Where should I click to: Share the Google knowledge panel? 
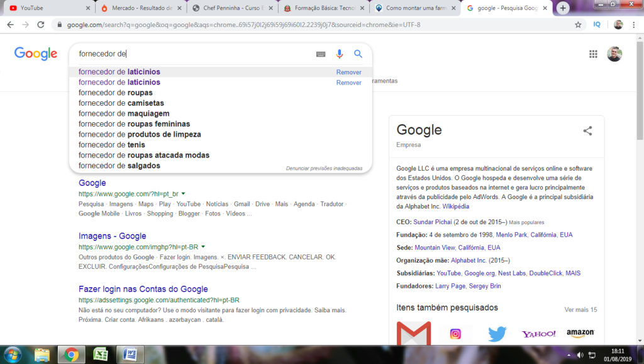[587, 131]
